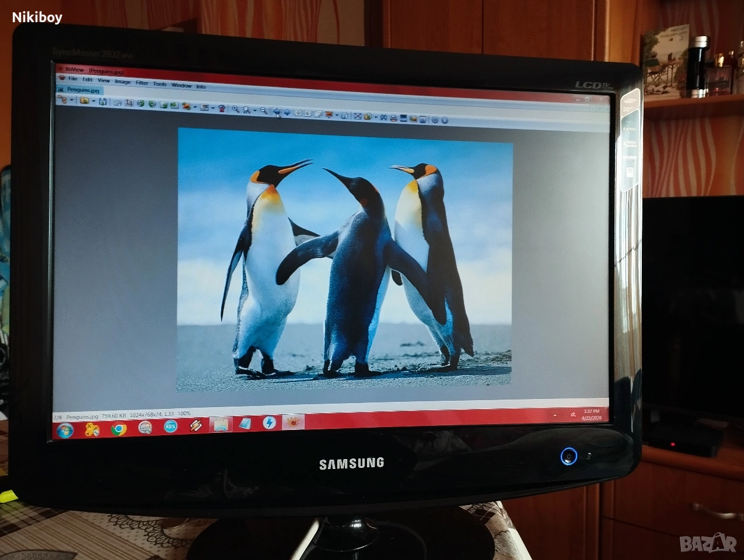Open the Image menu
The image size is (744, 560).
pos(123,82)
